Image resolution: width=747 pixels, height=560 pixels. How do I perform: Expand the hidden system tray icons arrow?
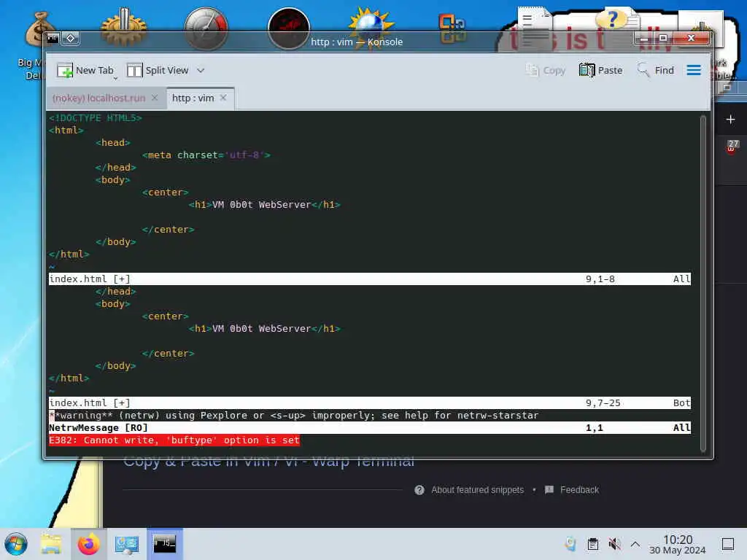pos(635,544)
